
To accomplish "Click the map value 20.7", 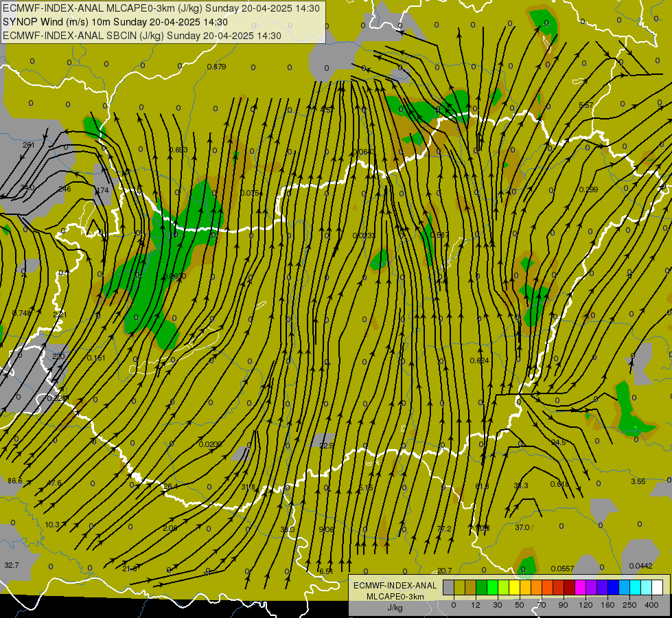I will point(444,571).
